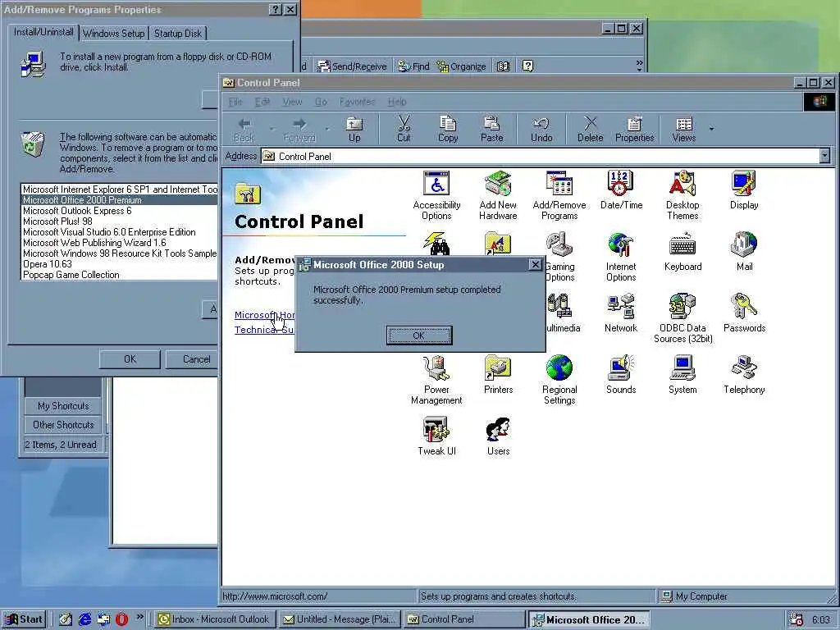Open the Favorites menu
Screen dimensions: 840x630
tap(357, 102)
